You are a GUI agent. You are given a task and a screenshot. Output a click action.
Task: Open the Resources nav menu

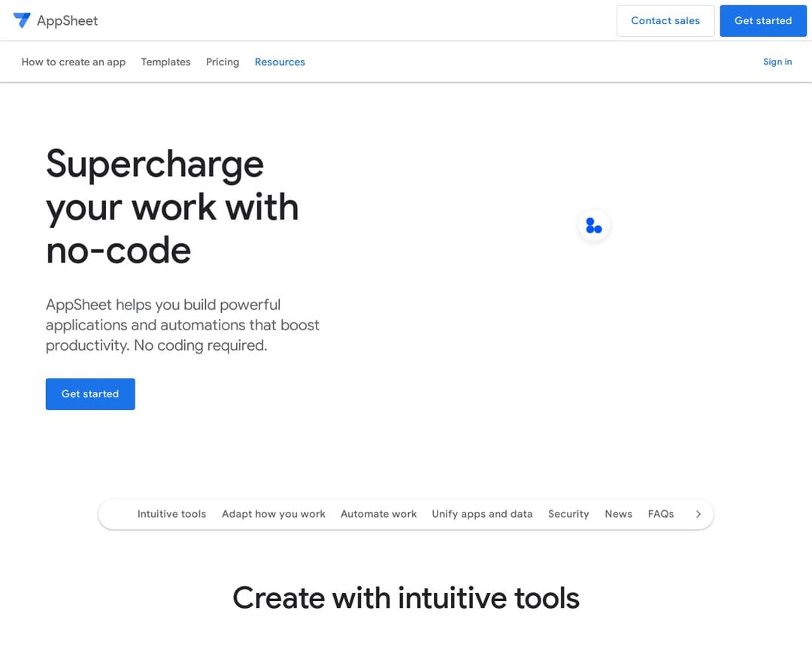[280, 62]
